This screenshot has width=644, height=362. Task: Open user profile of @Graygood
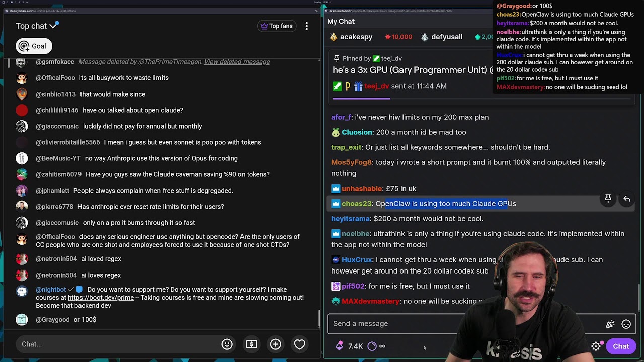53,320
